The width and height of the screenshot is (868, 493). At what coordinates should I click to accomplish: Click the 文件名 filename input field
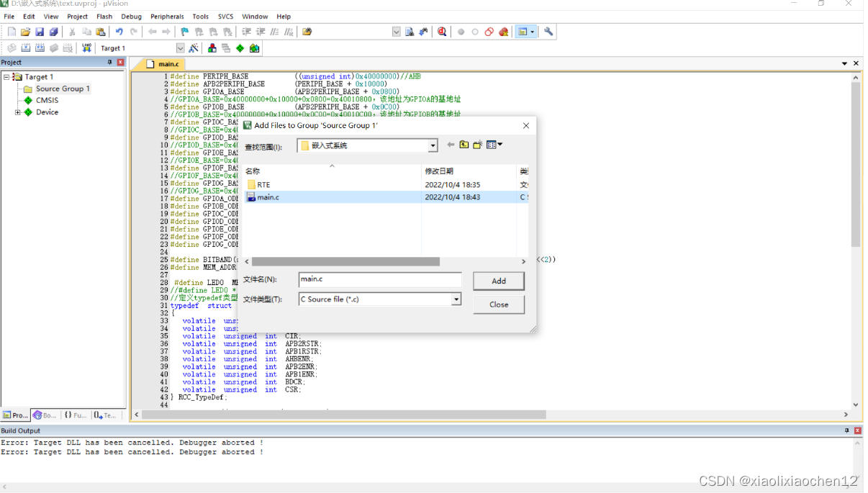coord(380,279)
